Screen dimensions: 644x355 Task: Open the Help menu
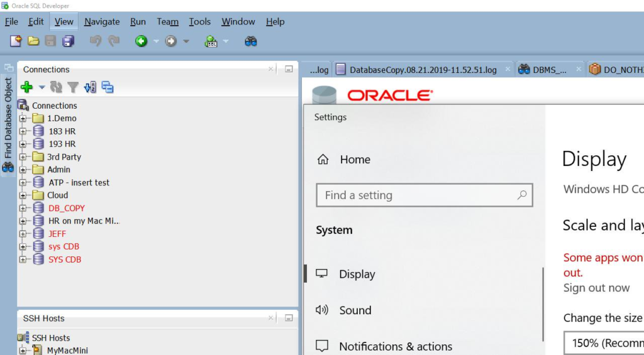click(275, 21)
